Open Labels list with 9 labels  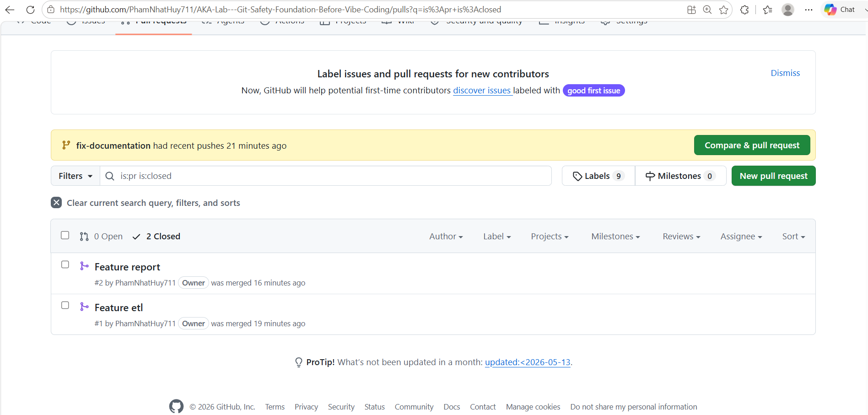598,176
